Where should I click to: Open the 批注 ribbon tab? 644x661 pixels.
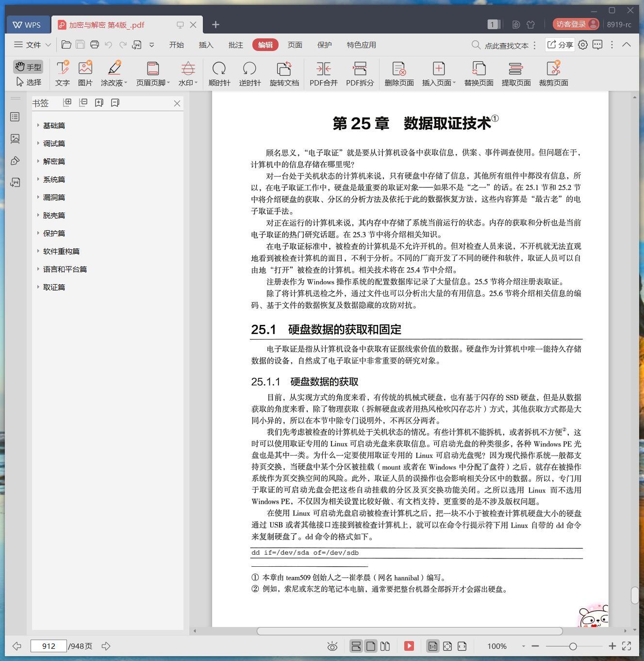pos(235,45)
